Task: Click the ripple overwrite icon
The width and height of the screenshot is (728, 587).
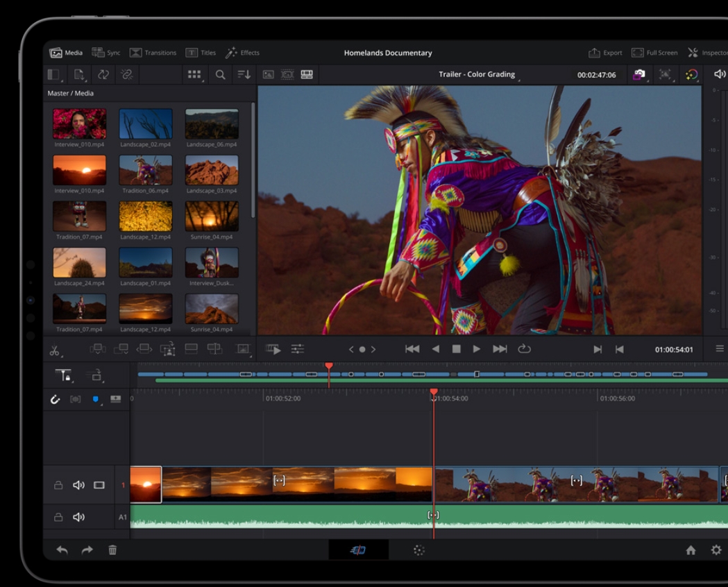Action: tap(144, 349)
